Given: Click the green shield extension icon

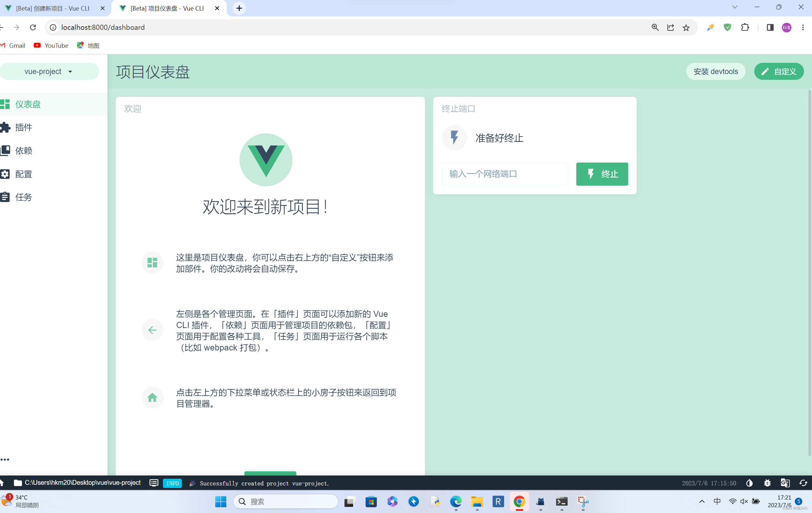Looking at the screenshot, I should click(727, 27).
